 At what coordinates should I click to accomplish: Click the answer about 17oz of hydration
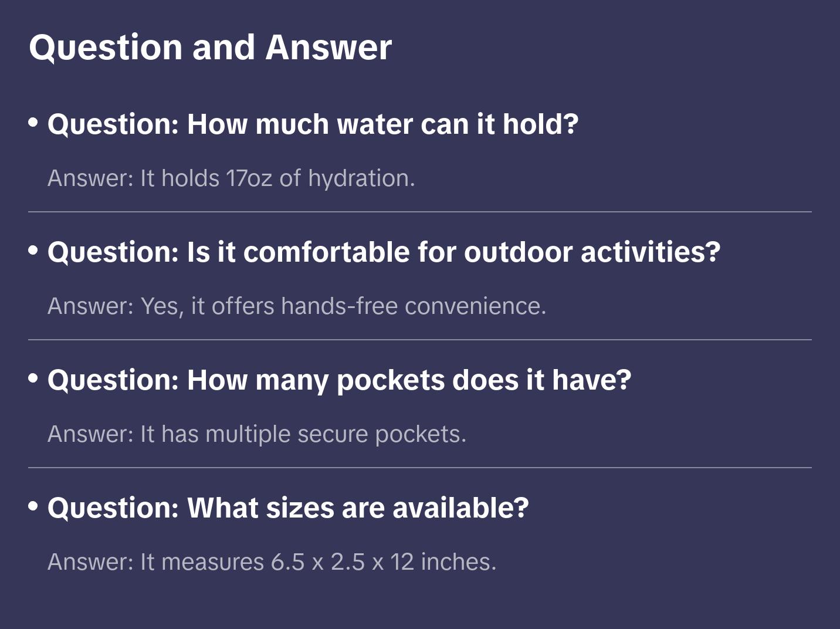pyautogui.click(x=231, y=178)
